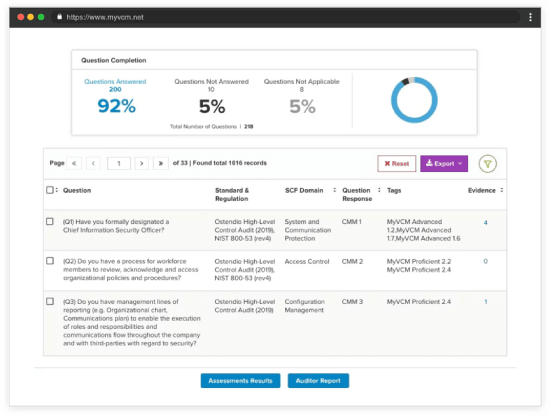Open Q1 evidence count 4
The width and height of the screenshot is (550, 416).
pos(485,222)
